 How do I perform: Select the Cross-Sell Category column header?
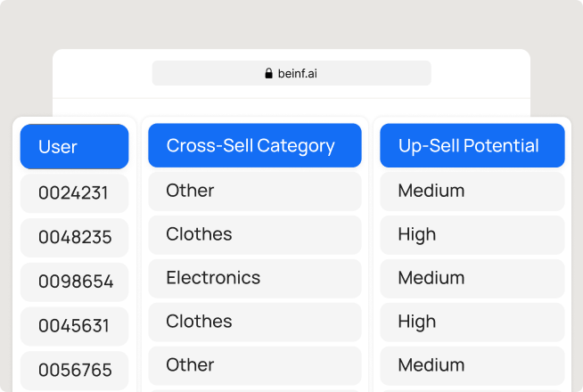click(x=254, y=146)
